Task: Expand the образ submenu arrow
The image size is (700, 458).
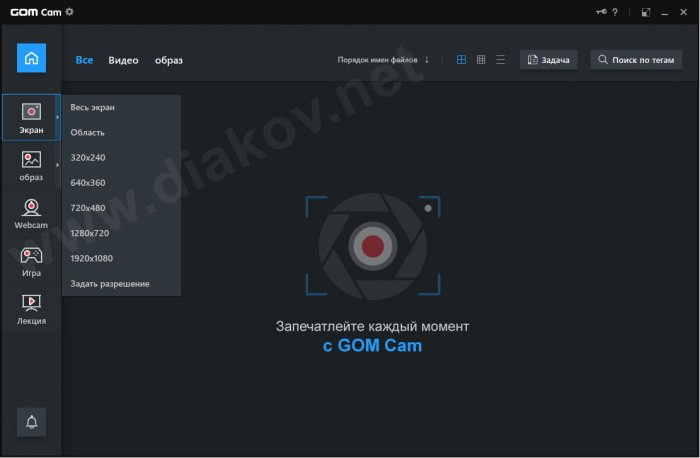Action: click(58, 165)
